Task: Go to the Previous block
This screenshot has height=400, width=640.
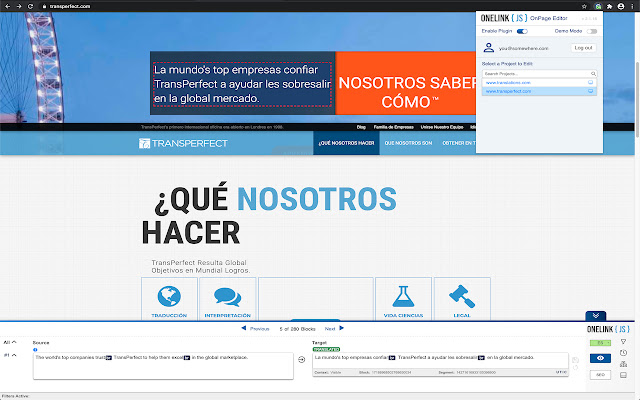Action: click(x=256, y=328)
